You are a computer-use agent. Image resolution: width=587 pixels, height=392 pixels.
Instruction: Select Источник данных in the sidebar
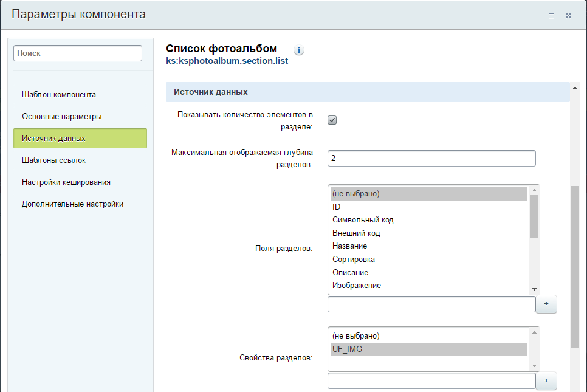click(80, 138)
